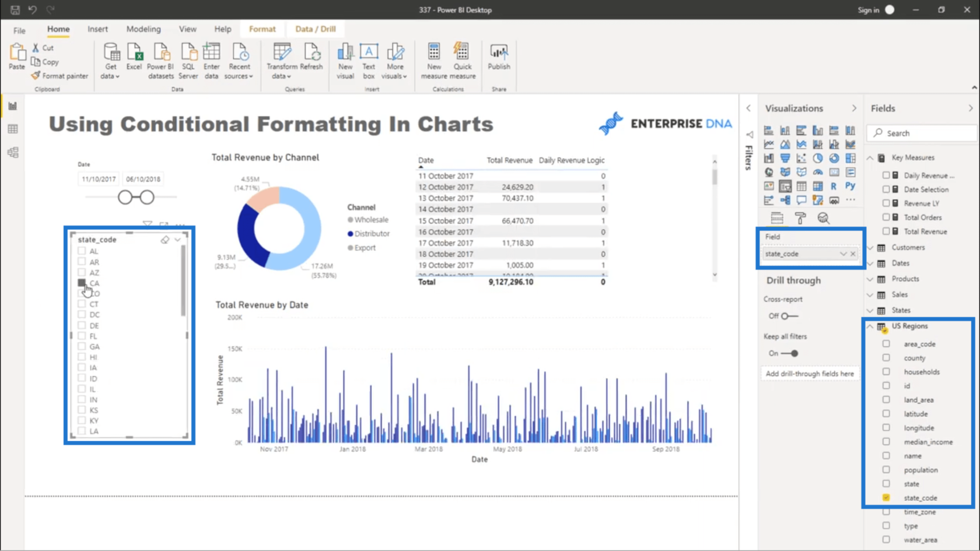The image size is (980, 551).
Task: Expand the Sales table
Action: (870, 295)
